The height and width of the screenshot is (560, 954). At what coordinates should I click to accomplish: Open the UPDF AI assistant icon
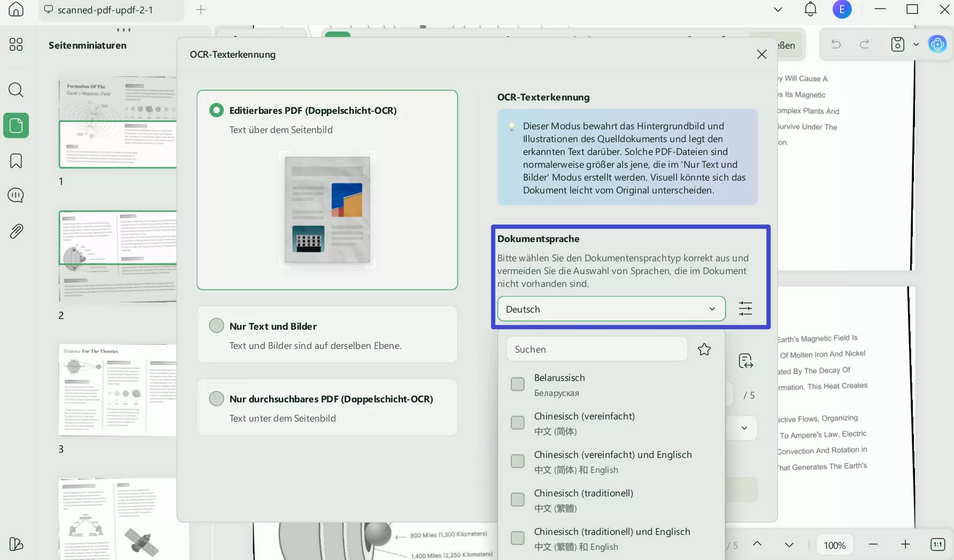tap(937, 44)
